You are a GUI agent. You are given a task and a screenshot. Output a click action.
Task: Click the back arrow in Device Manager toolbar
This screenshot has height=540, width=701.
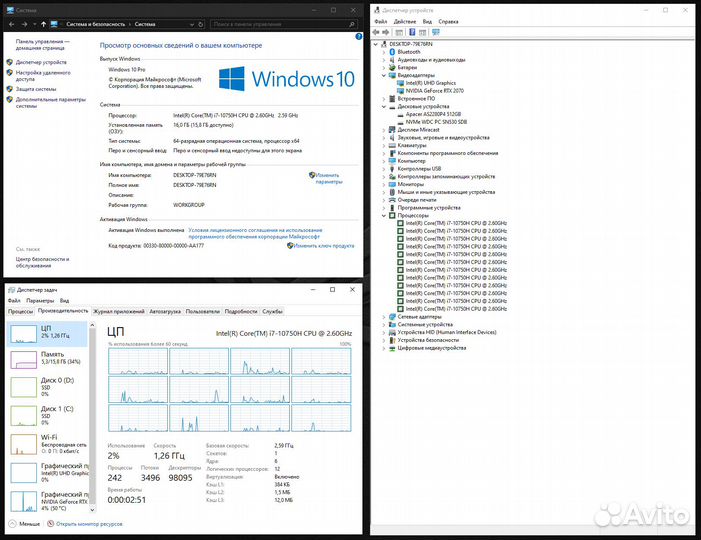(x=378, y=31)
